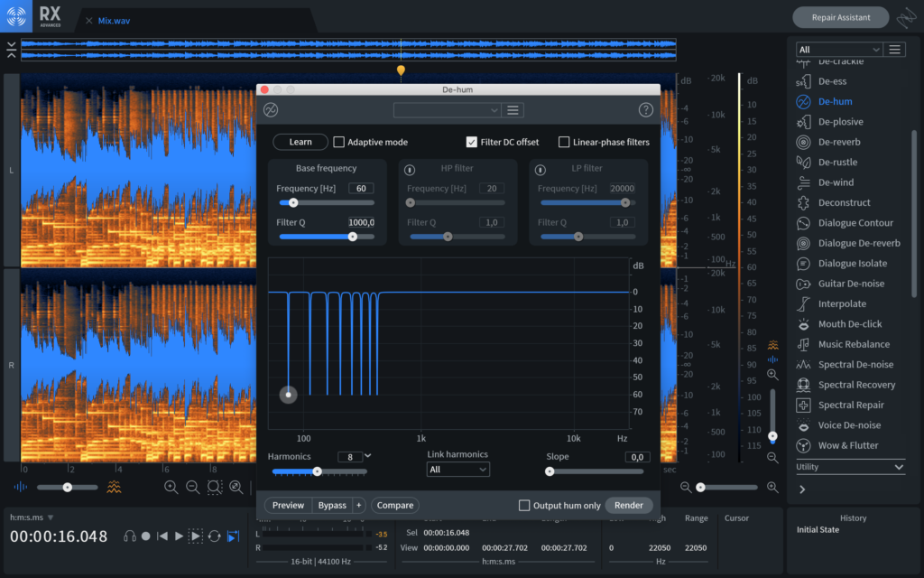Screen dimensions: 924x578
Task: Click the Learn button
Action: point(300,142)
